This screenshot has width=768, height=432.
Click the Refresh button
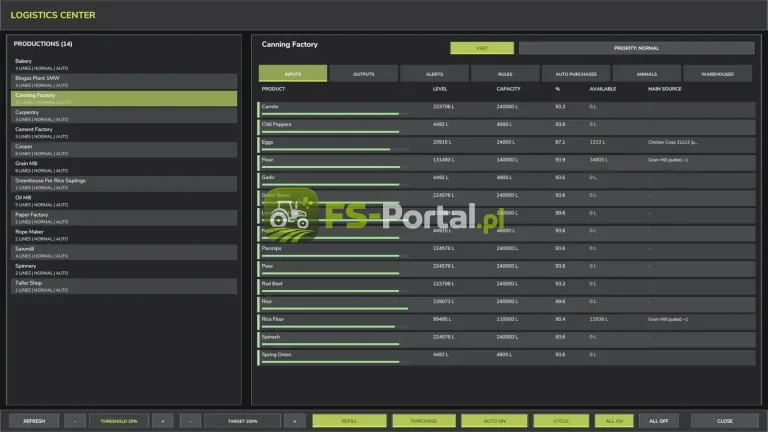point(34,421)
